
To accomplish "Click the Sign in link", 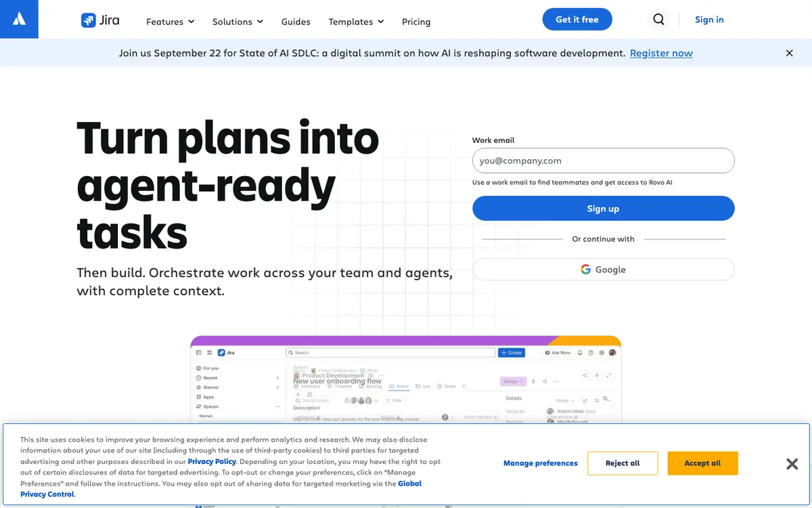I will pos(709,20).
